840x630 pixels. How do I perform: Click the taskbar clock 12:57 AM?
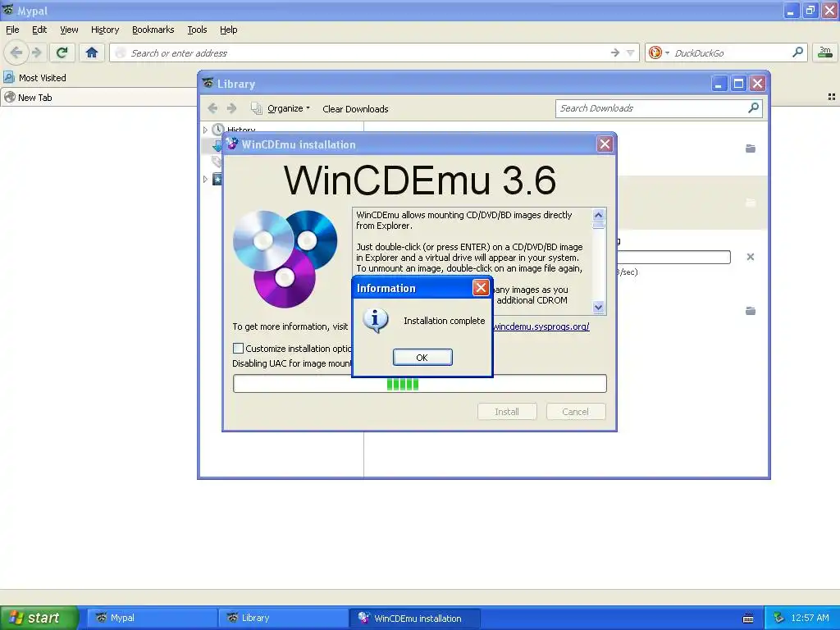pos(810,618)
